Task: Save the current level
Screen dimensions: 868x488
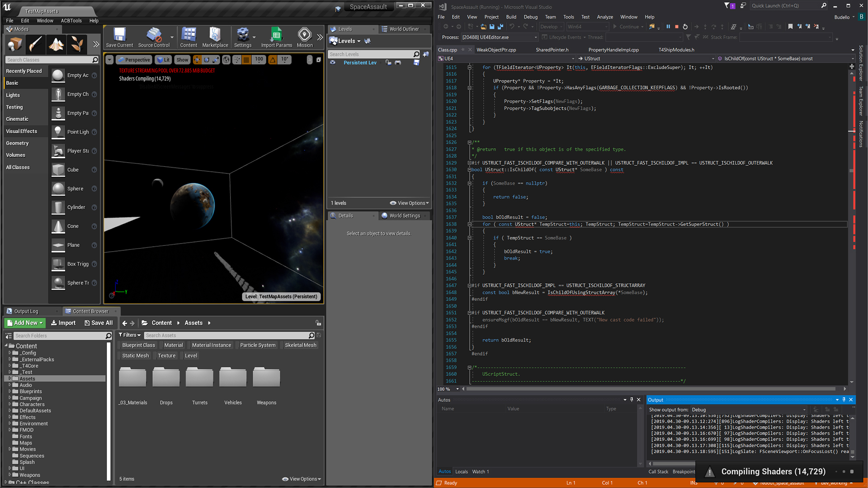Action: point(119,37)
